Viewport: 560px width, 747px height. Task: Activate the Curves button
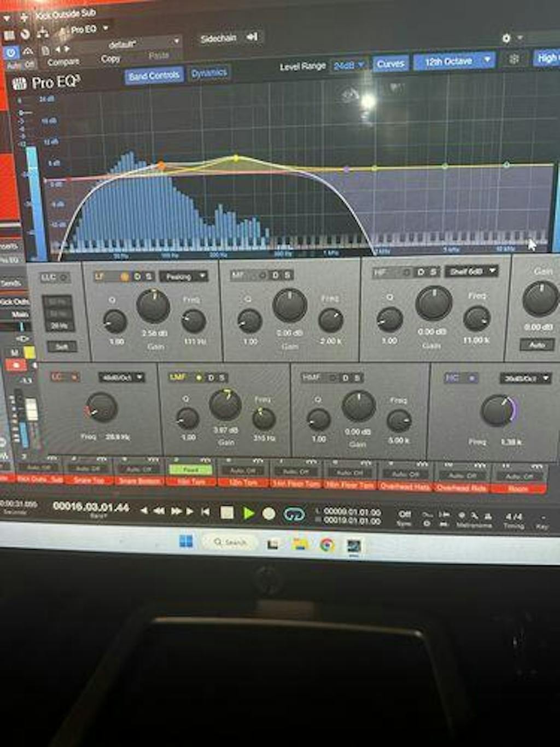pyautogui.click(x=390, y=63)
